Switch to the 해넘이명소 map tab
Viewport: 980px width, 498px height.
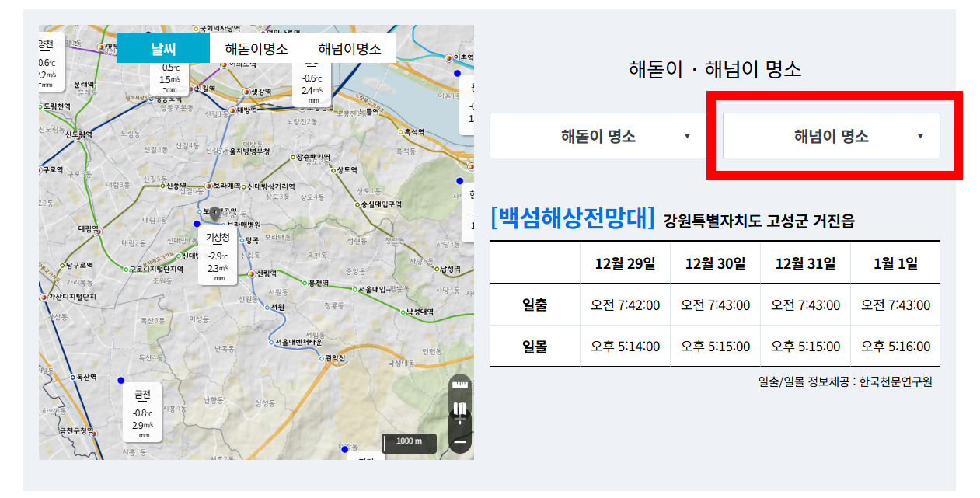350,48
